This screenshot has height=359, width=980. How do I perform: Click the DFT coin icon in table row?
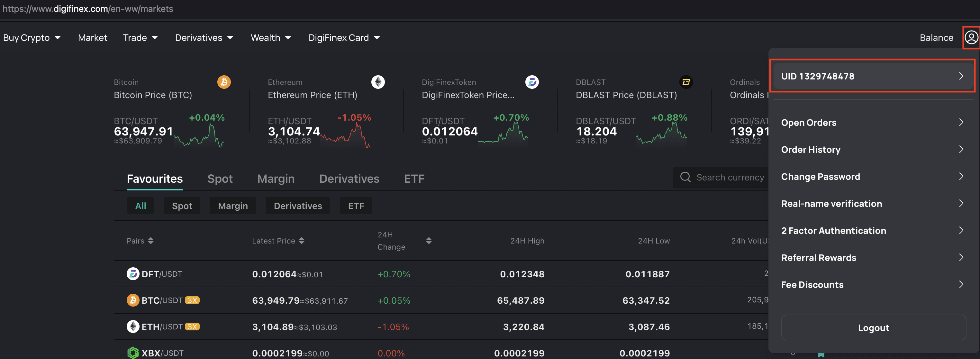(133, 274)
